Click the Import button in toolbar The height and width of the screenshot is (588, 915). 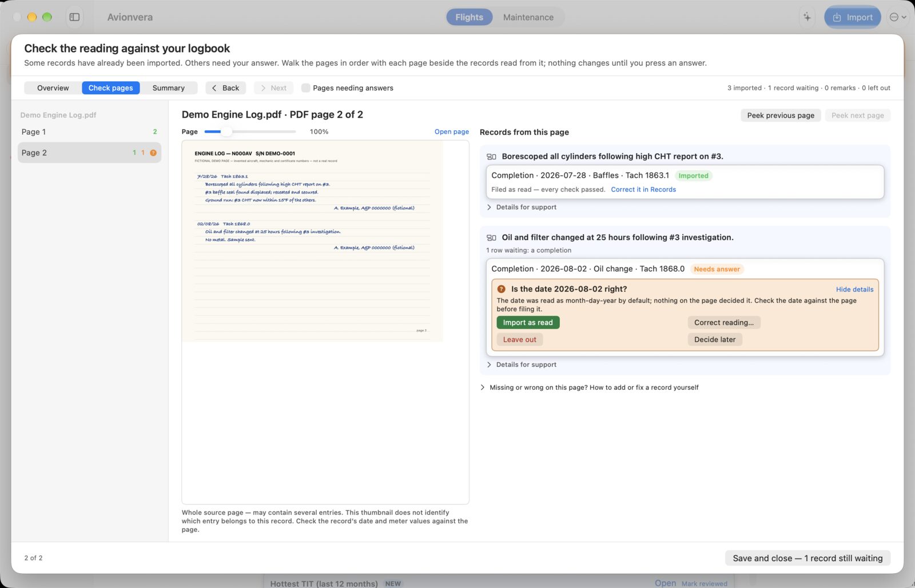coord(852,17)
